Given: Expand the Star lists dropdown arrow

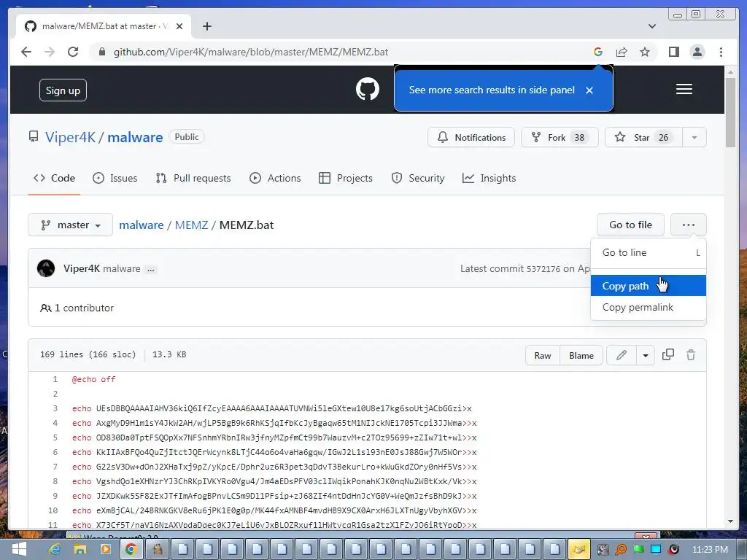Looking at the screenshot, I should [694, 137].
